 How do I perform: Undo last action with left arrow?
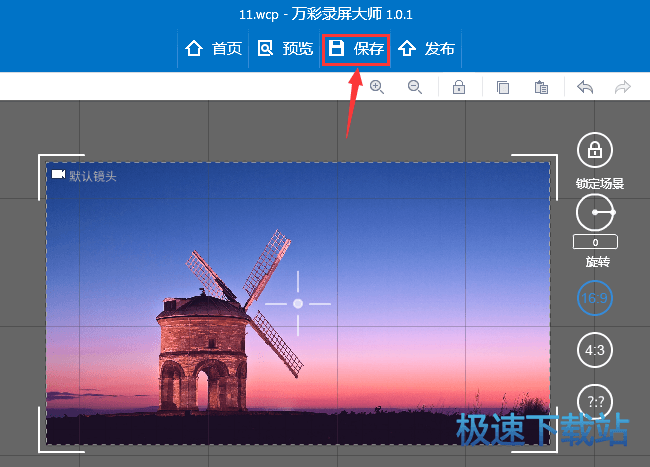585,87
